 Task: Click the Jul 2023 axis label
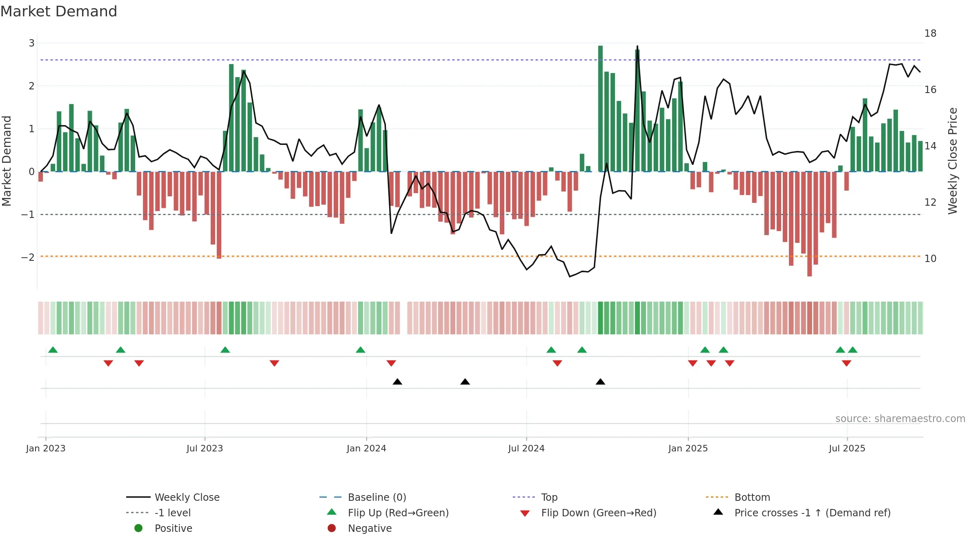click(205, 448)
